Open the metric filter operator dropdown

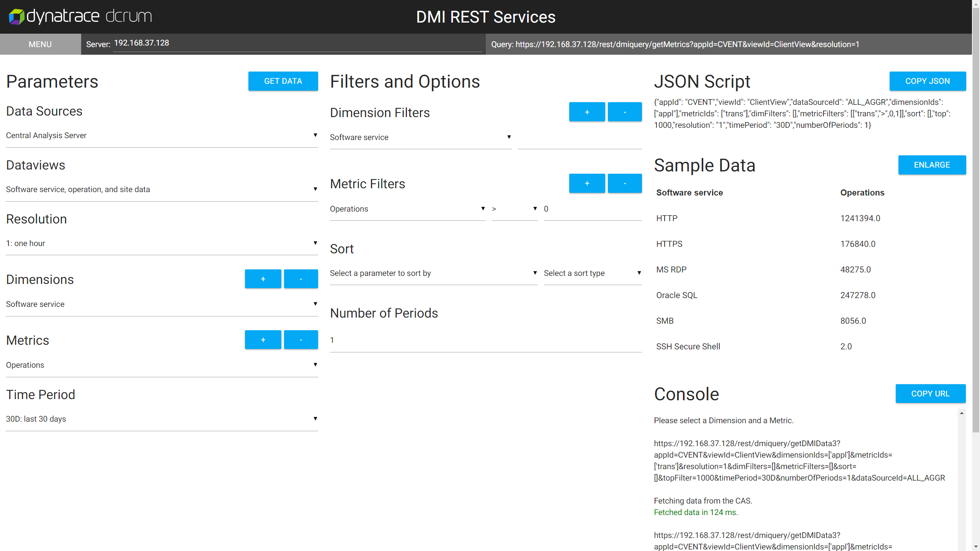514,209
